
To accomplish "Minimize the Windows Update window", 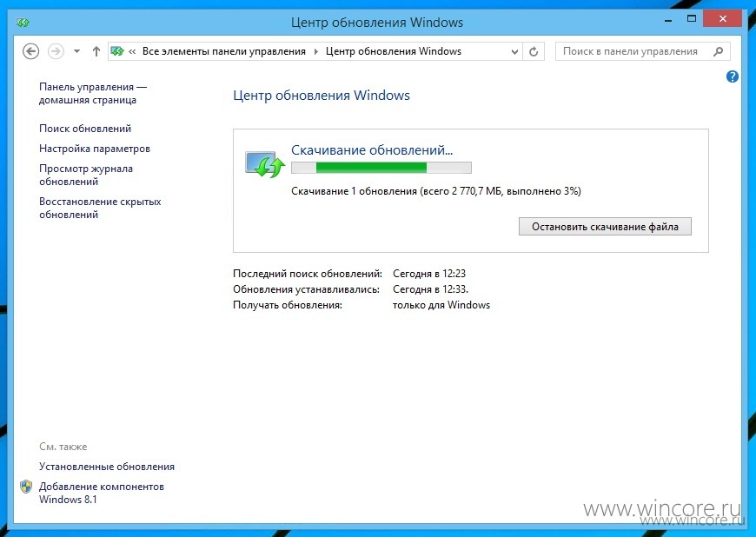I will tap(668, 21).
